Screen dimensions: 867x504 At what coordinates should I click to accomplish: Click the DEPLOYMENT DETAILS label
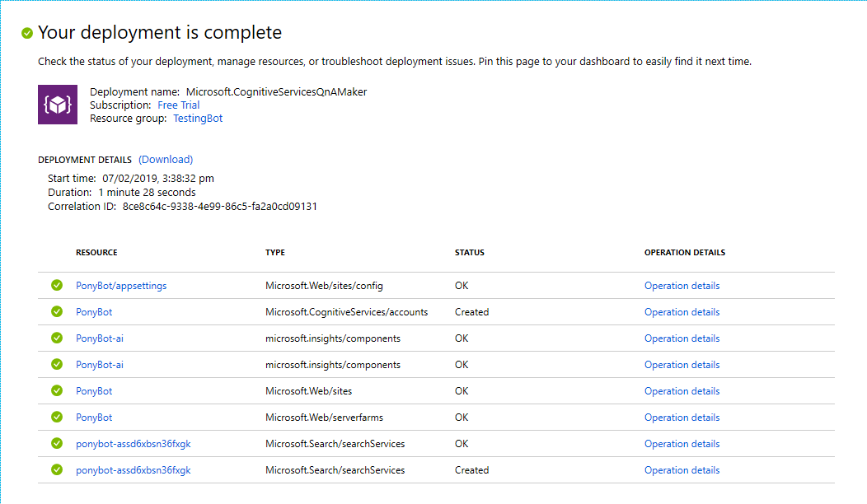point(85,160)
